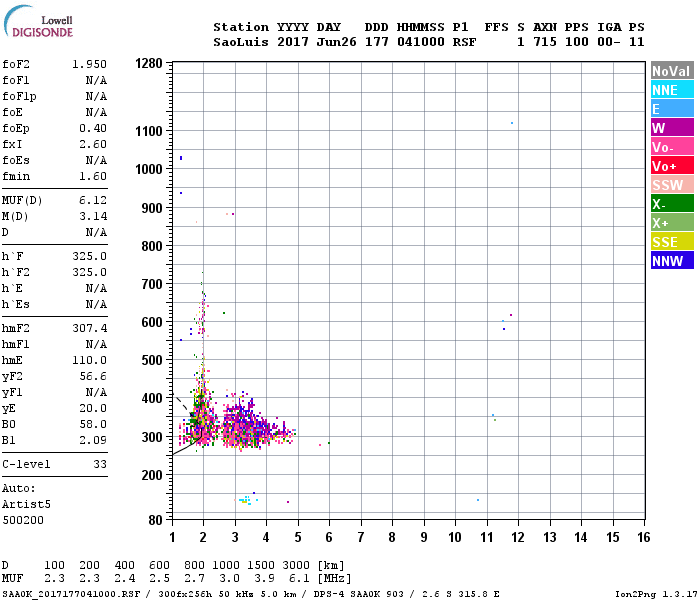This screenshot has height=600, width=700.
Task: Click the Jun26 date in header
Action: [x=336, y=42]
